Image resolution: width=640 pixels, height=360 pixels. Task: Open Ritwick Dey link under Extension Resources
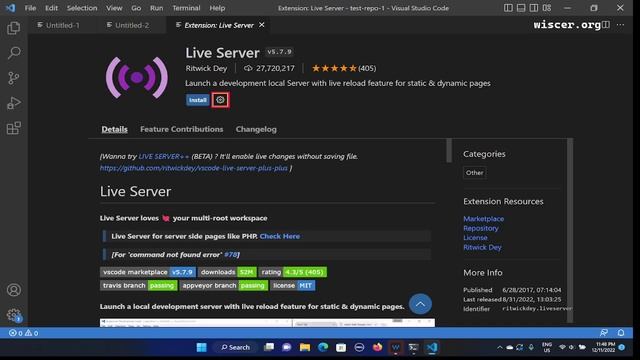[482, 247]
